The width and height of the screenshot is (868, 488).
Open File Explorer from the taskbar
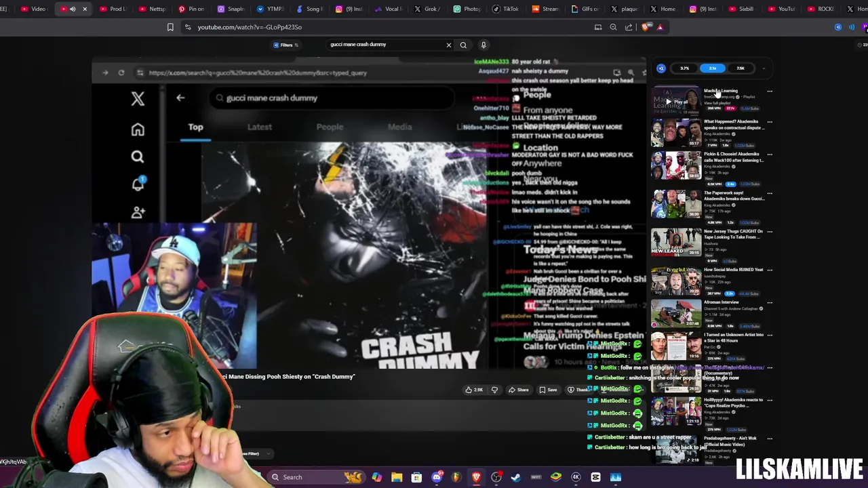point(397,477)
